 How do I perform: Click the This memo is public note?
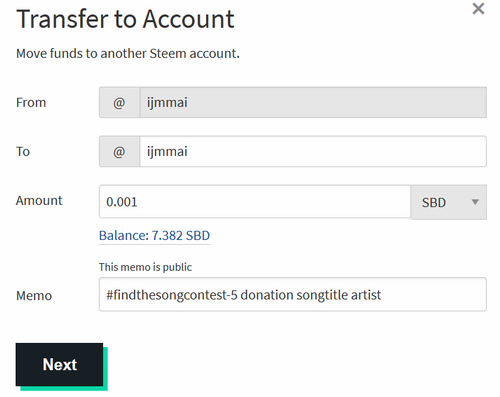(145, 267)
